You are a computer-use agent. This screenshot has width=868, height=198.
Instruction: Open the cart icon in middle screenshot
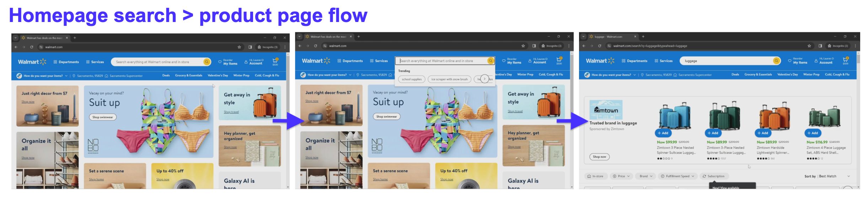[x=559, y=60]
